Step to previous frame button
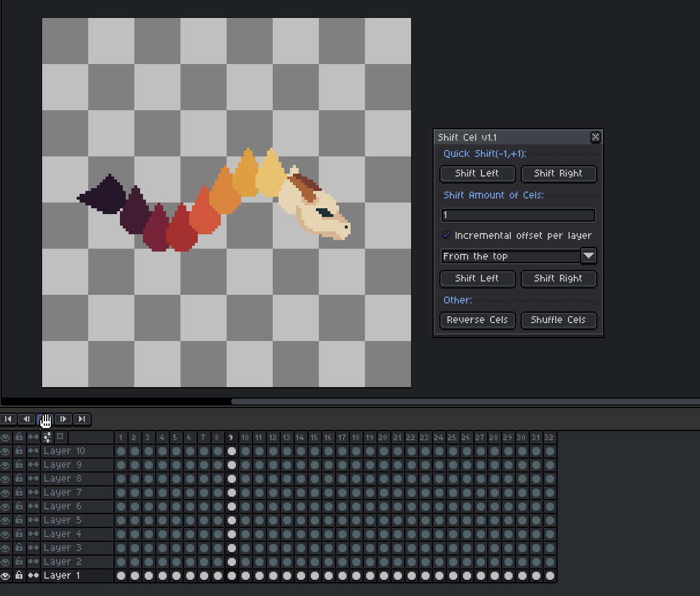 click(x=27, y=419)
